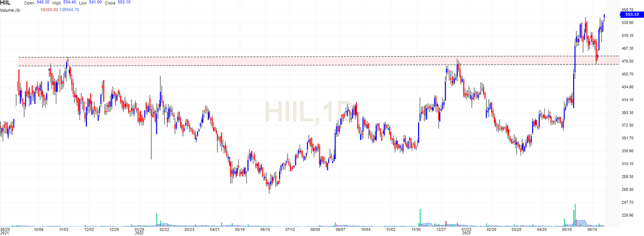Click the 2022 year label on time axis
This screenshot has width=644, height=236.
coord(139,233)
